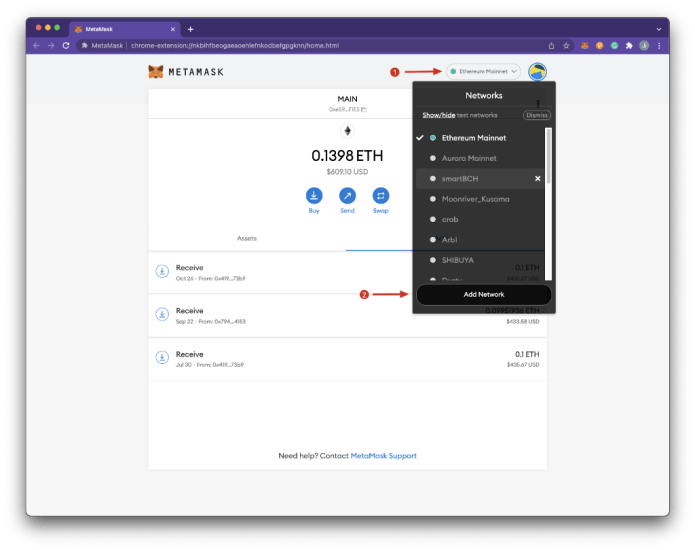Select Aurora Mainnet network

pyautogui.click(x=480, y=158)
